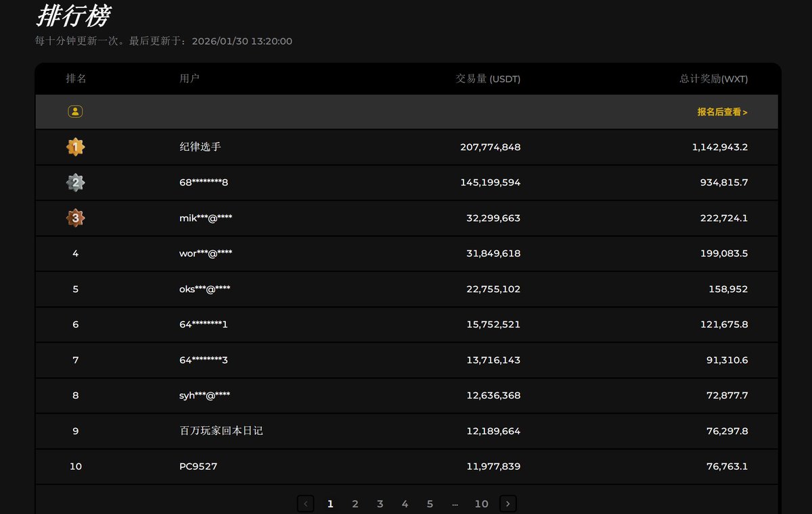Select user oks***@****
812x514 pixels.
coord(205,289)
